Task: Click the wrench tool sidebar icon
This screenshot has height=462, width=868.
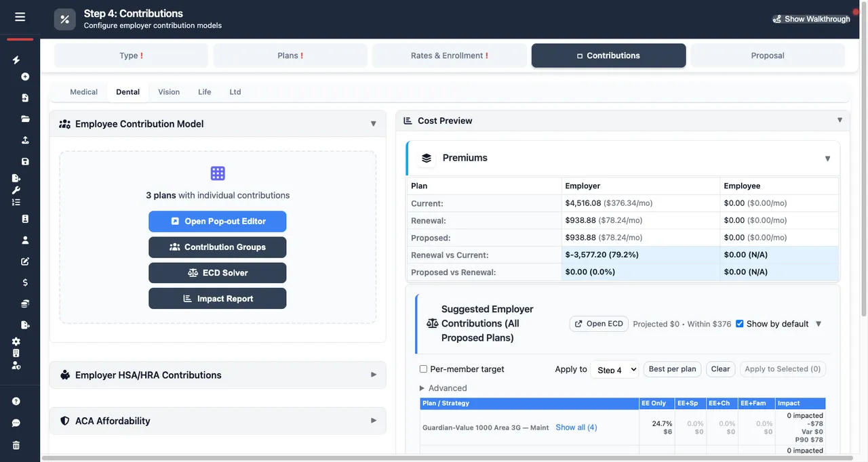Action: click(x=16, y=190)
